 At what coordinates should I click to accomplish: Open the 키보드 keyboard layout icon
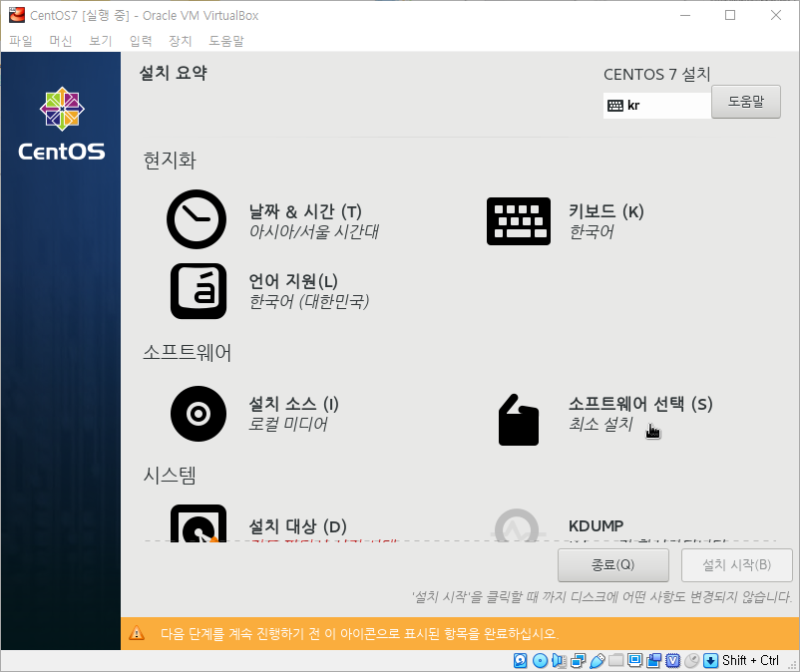click(x=519, y=221)
